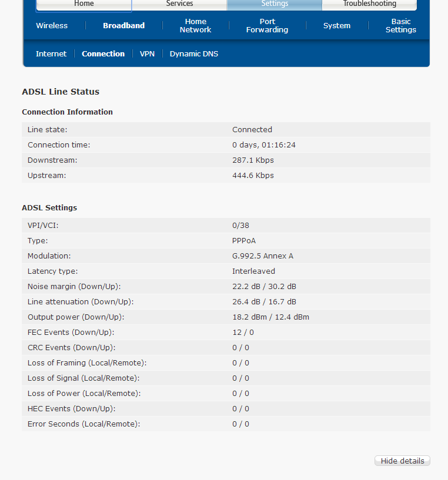Screen dimensions: 448x480
Task: Open Dynamic DNS submenu
Action: [x=194, y=54]
